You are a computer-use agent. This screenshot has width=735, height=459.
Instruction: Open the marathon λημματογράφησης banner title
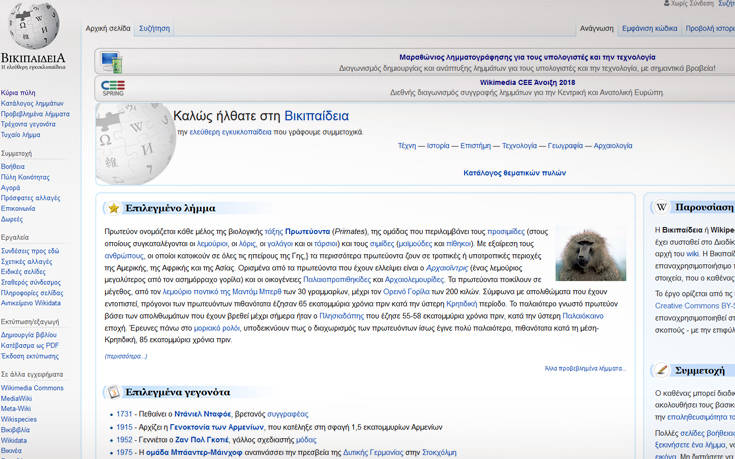point(527,57)
